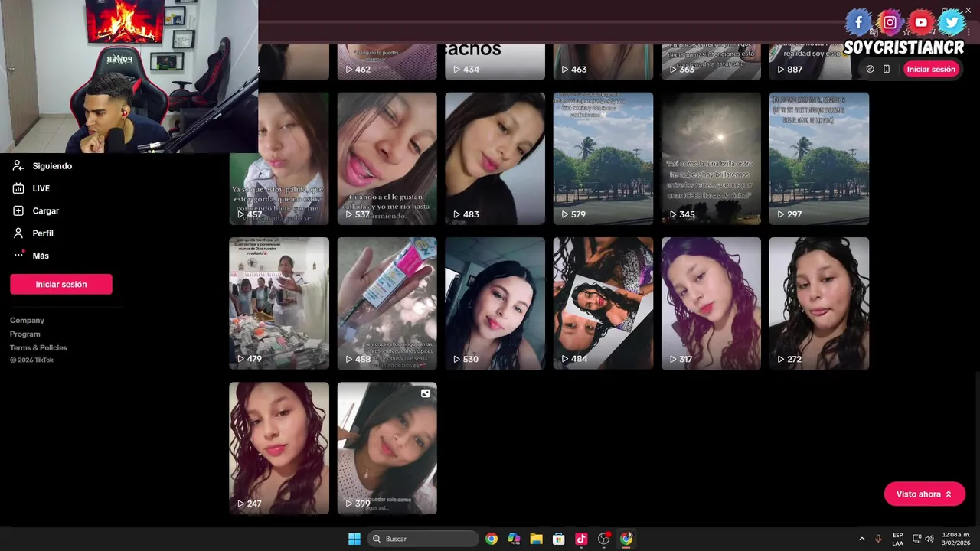Open the TikTok app on the taskbar
This screenshot has height=551, width=980.
pos(581,539)
